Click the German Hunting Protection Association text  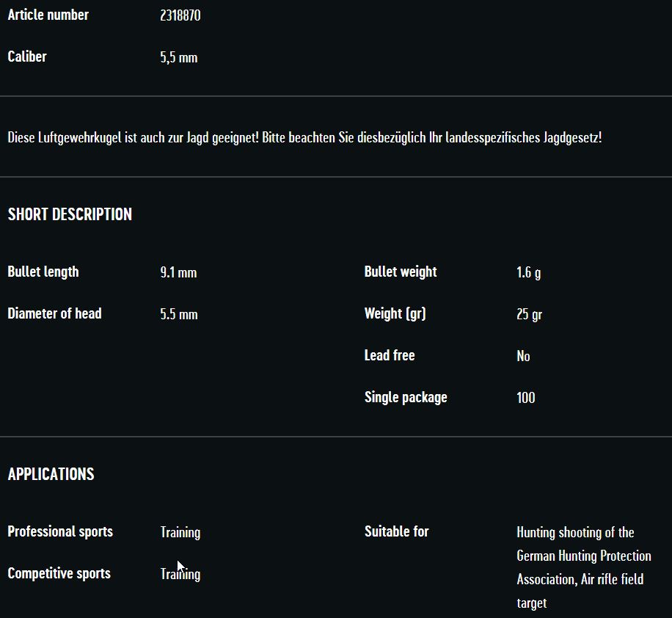(583, 556)
